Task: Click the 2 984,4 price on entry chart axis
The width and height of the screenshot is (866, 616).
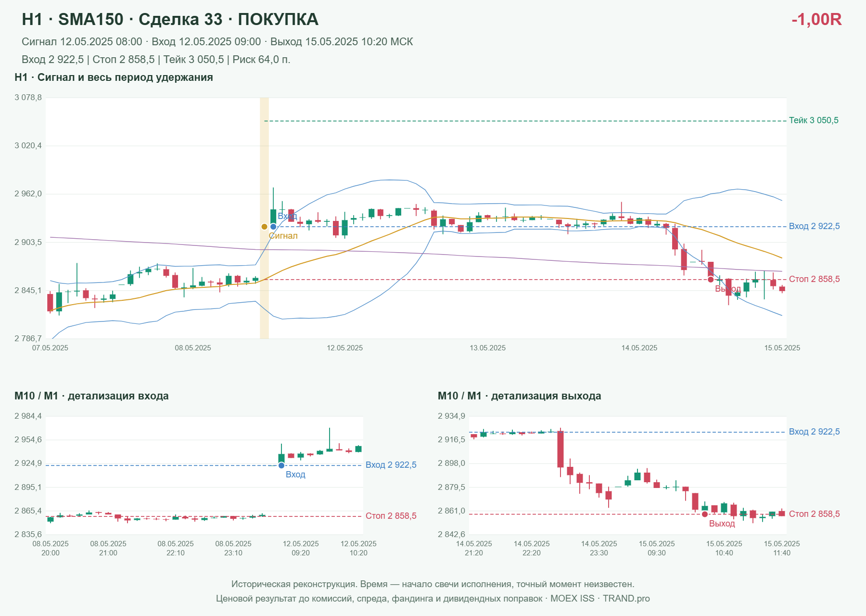Action: [x=28, y=416]
